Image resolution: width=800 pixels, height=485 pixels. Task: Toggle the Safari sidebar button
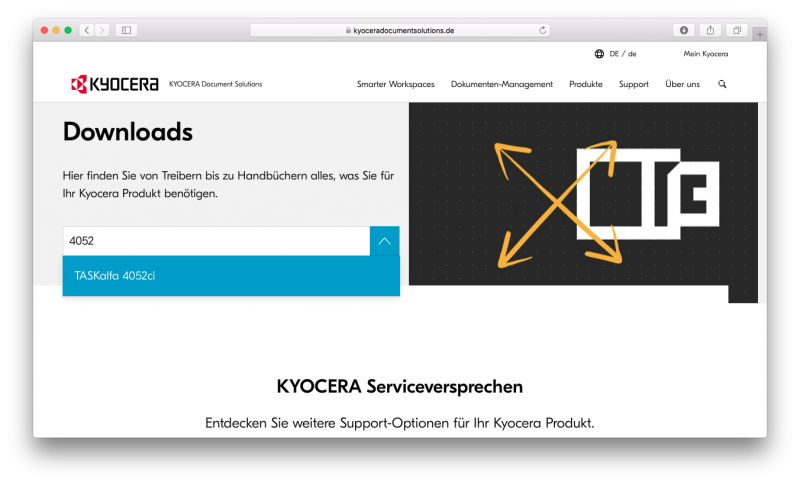(x=126, y=30)
